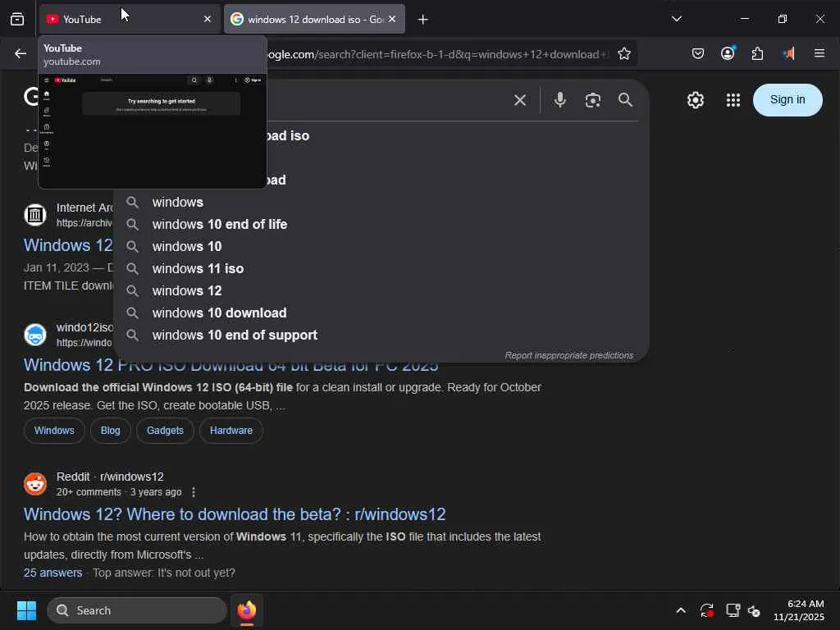Switch to the YouTube tab

click(x=129, y=20)
